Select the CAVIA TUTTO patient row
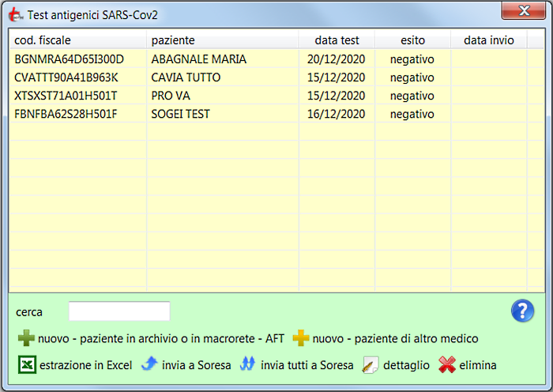553x392 pixels. click(186, 77)
